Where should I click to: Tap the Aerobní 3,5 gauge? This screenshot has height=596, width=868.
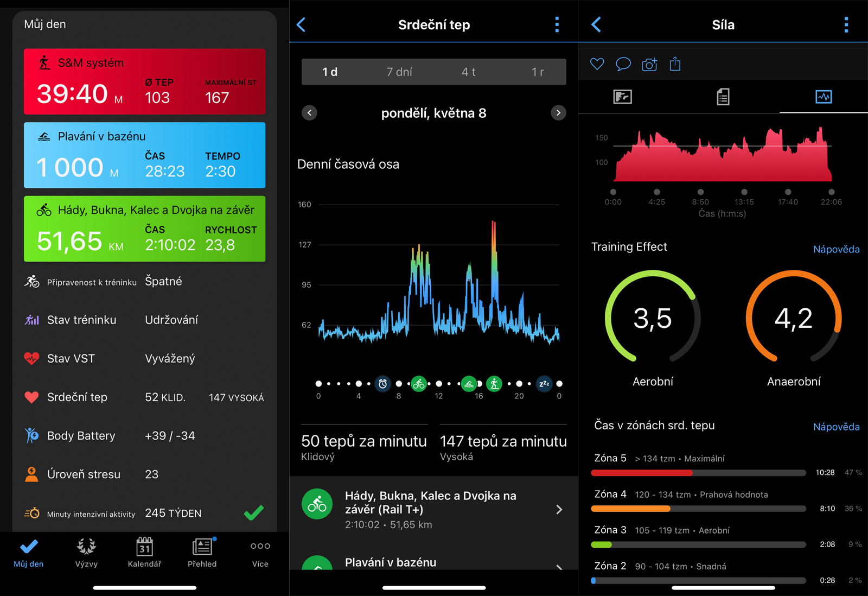pyautogui.click(x=653, y=316)
